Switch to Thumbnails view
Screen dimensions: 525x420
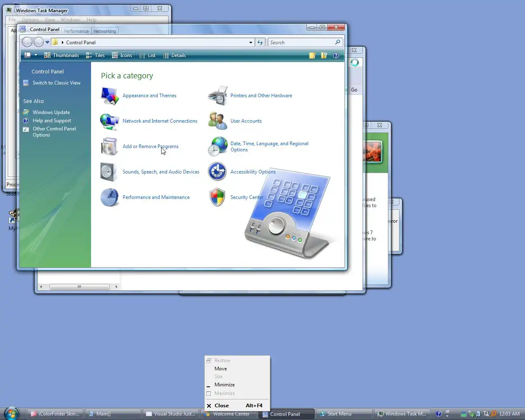pos(62,55)
